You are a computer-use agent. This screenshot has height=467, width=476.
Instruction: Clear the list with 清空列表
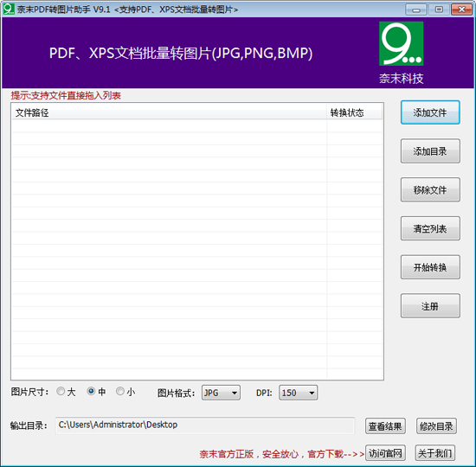(x=430, y=228)
